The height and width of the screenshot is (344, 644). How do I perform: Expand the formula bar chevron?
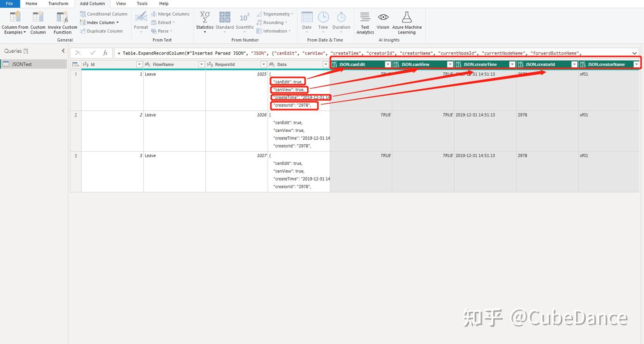(634, 53)
